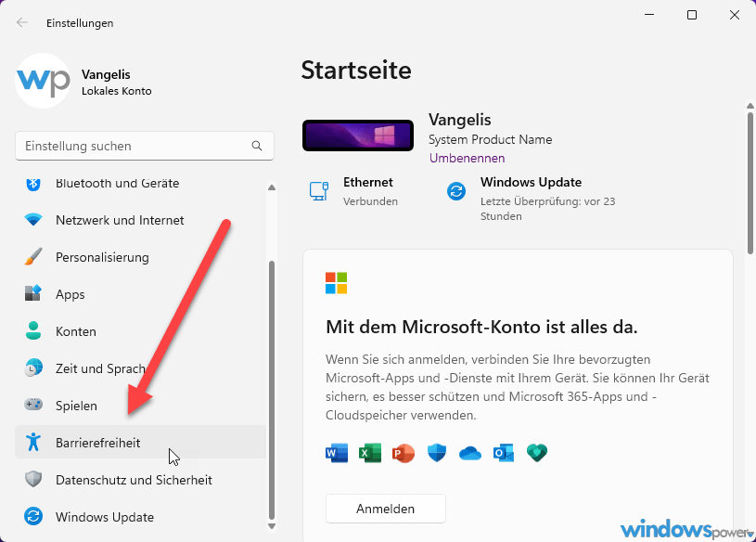Image resolution: width=756 pixels, height=542 pixels.
Task: Open Windows Update in sidebar
Action: coord(140,517)
